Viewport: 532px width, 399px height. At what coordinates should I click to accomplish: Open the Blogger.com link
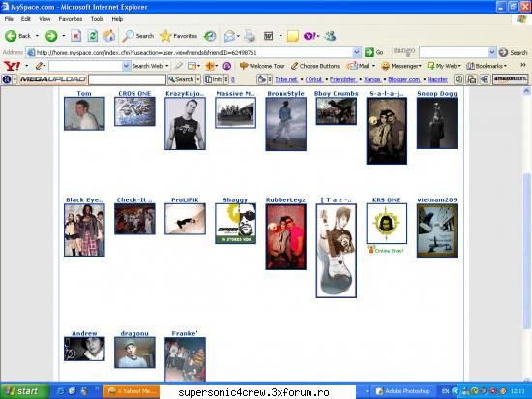point(404,79)
